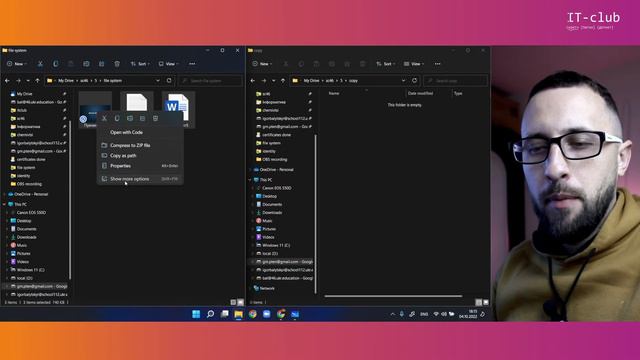Refresh the copy window
This screenshot has width=640, height=360.
[414, 81]
